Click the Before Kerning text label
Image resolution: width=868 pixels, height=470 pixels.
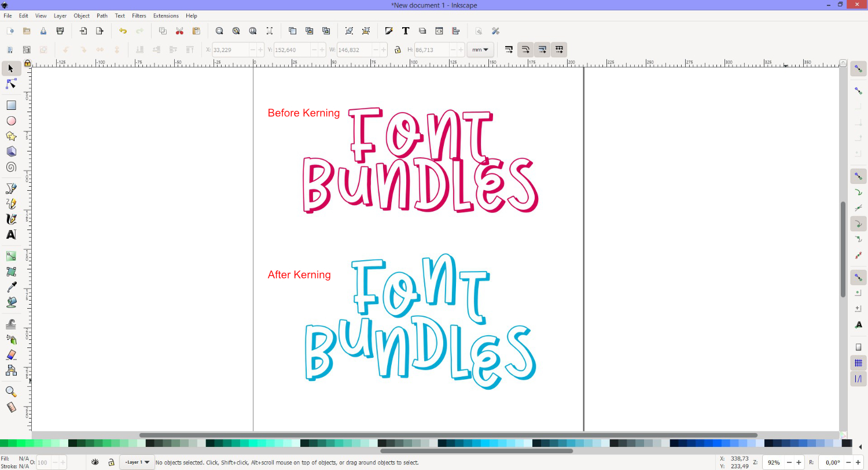pyautogui.click(x=304, y=113)
